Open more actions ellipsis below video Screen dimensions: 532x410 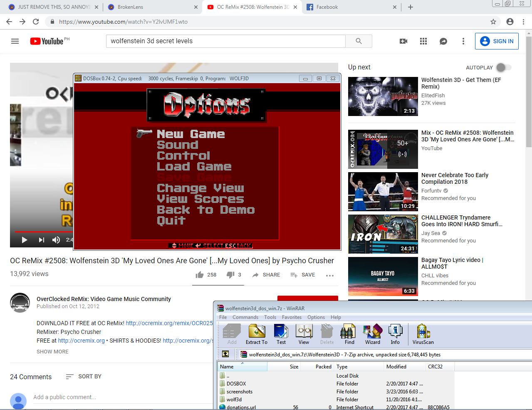(x=330, y=275)
